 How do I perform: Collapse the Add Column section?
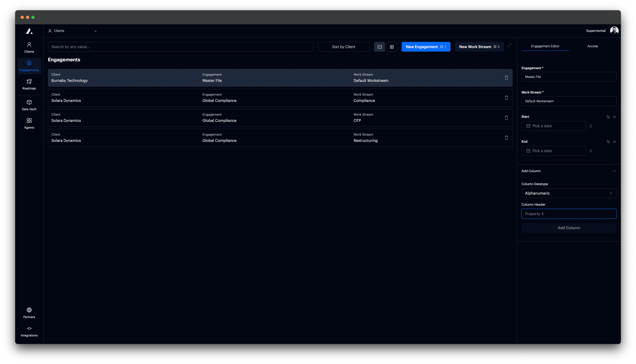point(614,171)
